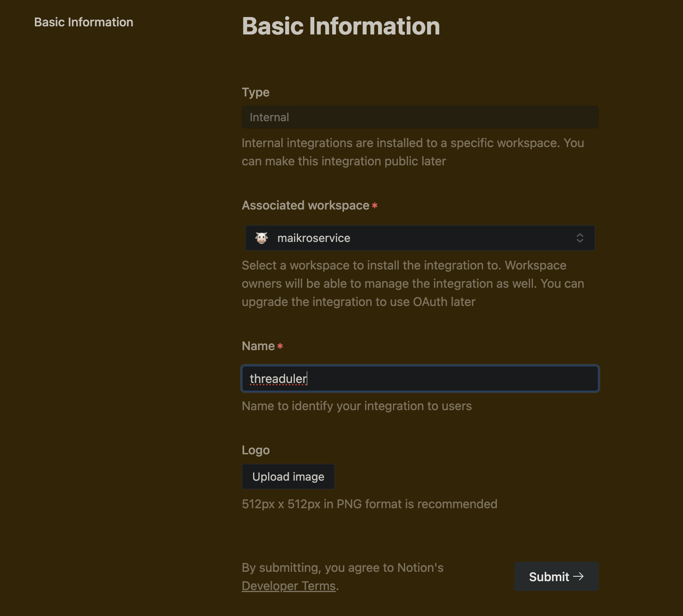Image resolution: width=683 pixels, height=616 pixels.
Task: Focus the Name input containing threaduler
Action: click(x=420, y=379)
